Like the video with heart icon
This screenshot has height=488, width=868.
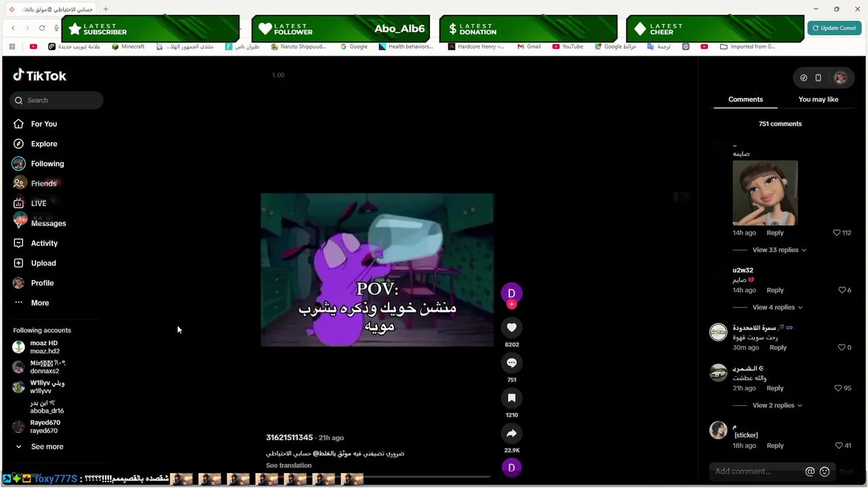tap(511, 327)
